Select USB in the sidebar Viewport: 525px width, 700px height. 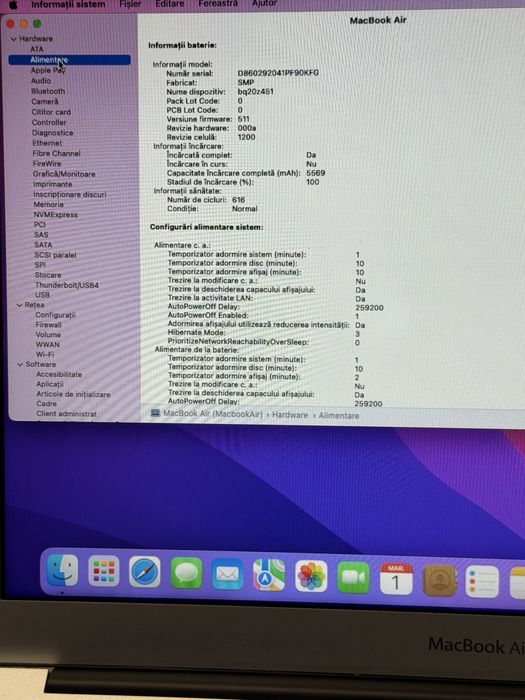pyautogui.click(x=42, y=295)
